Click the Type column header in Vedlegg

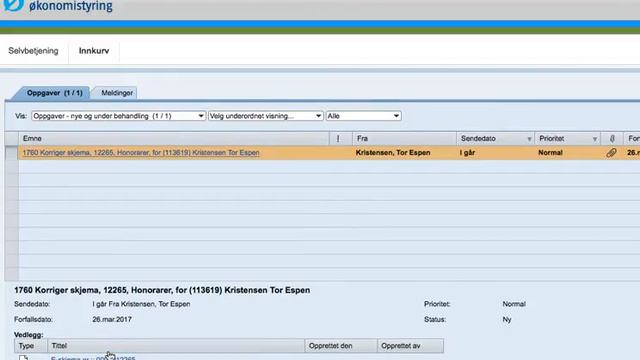coord(31,346)
